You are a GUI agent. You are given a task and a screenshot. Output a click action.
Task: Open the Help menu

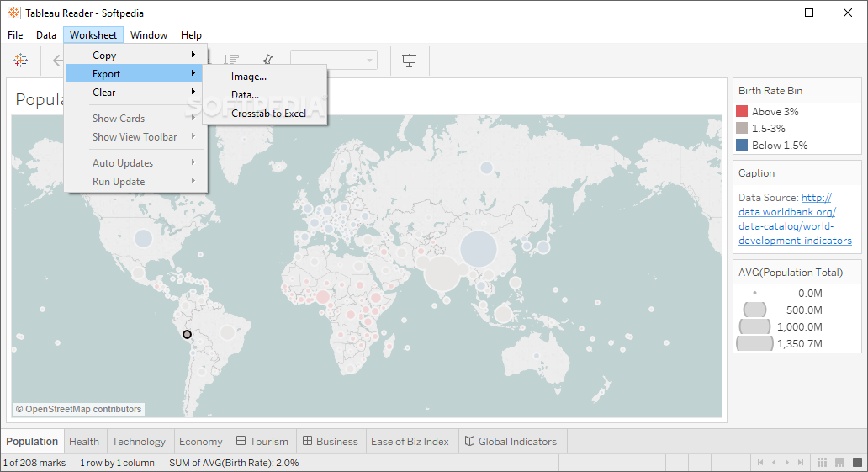191,34
